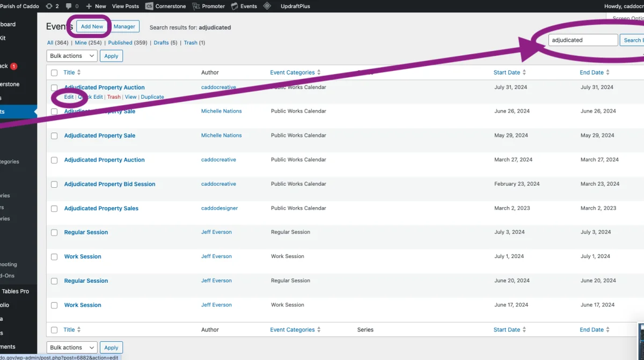Show Published events filter
Viewport: 644px width, 360px height.
(x=120, y=43)
